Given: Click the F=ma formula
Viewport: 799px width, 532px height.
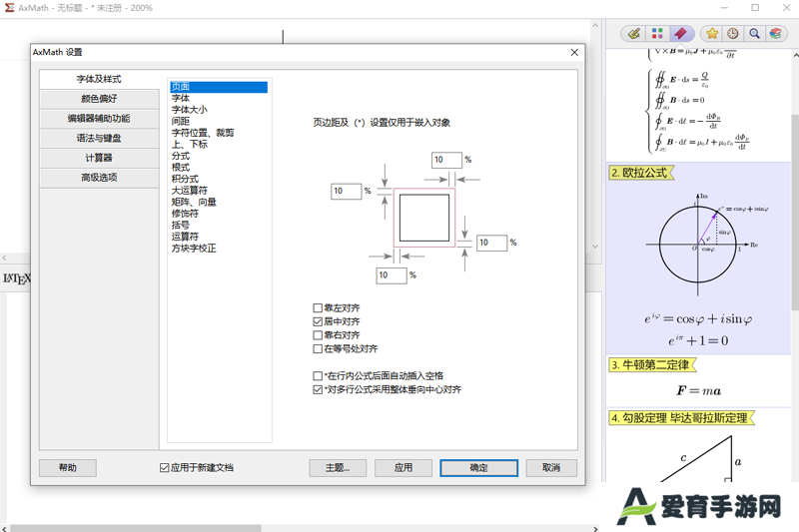Looking at the screenshot, I should [698, 391].
